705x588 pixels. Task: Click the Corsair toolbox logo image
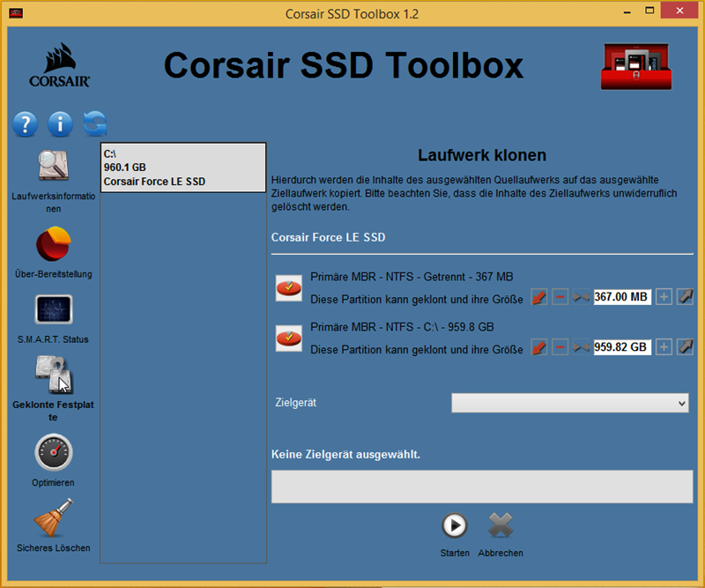(x=636, y=67)
